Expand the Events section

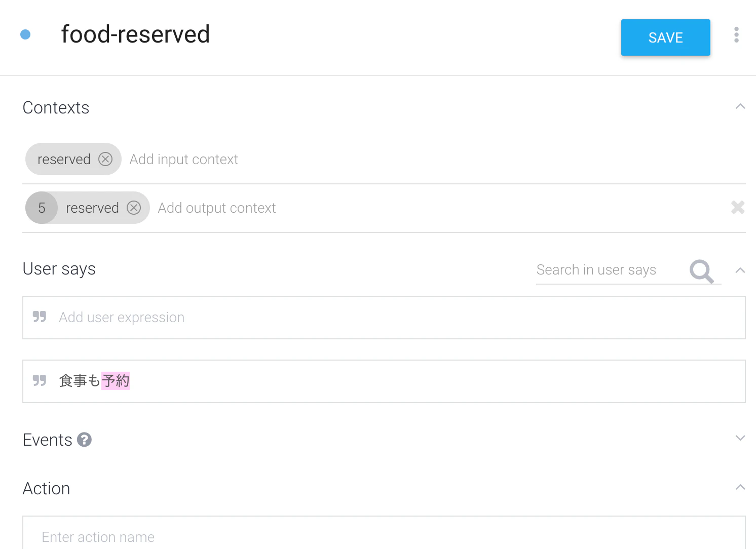740,438
